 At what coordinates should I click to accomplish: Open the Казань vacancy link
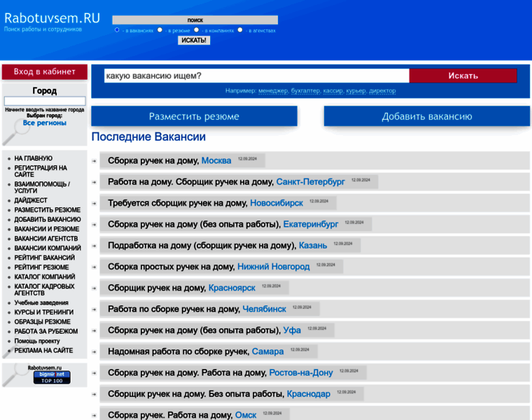(313, 245)
